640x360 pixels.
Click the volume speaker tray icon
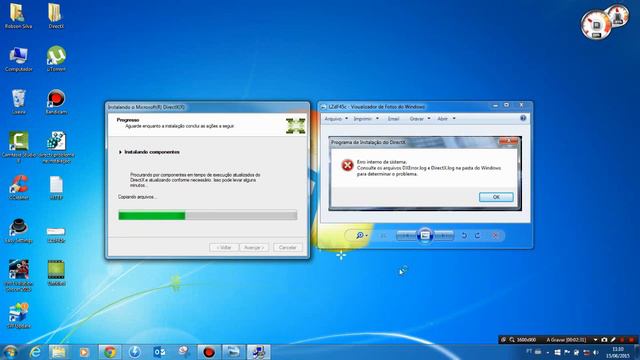pos(596,352)
